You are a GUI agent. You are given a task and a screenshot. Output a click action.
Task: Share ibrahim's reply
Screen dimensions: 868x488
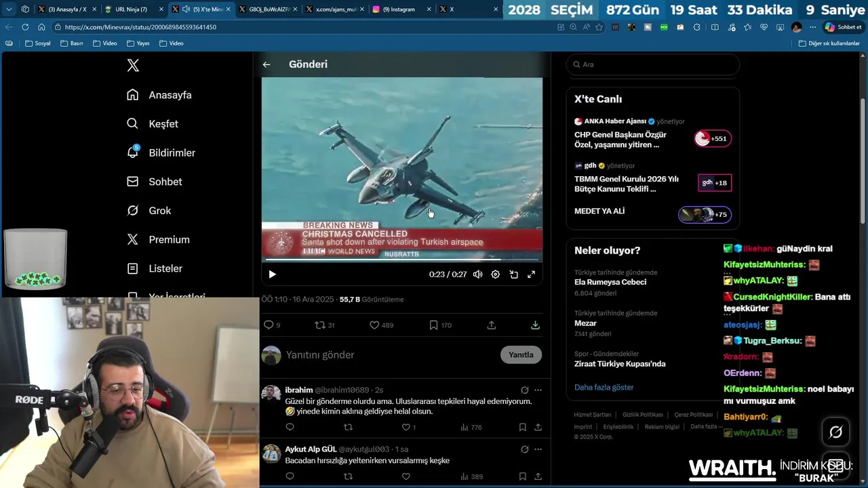click(538, 427)
